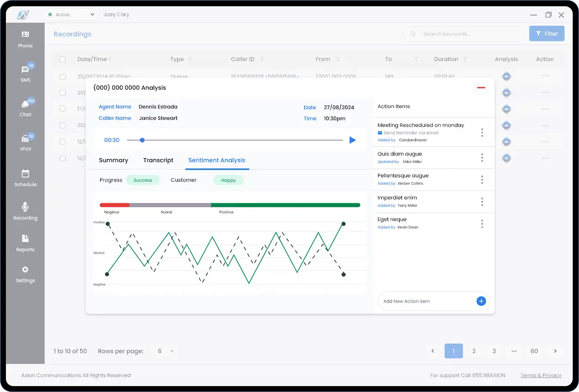Image resolution: width=579 pixels, height=392 pixels.
Task: Open AI analysis for 25/06/2024 recording row
Action: [506, 76]
